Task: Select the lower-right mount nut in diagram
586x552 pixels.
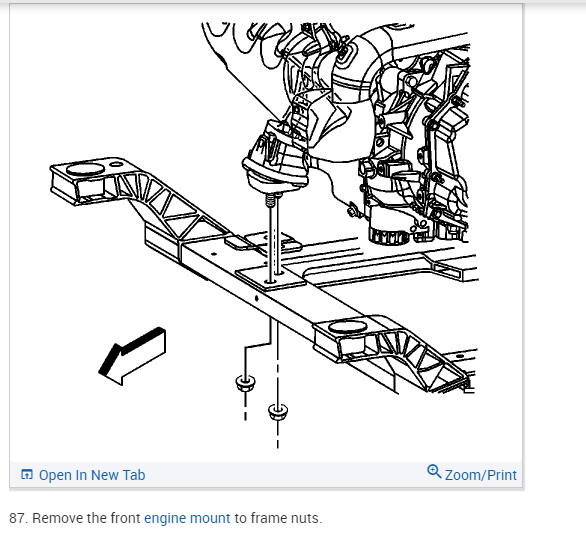Action: (278, 411)
